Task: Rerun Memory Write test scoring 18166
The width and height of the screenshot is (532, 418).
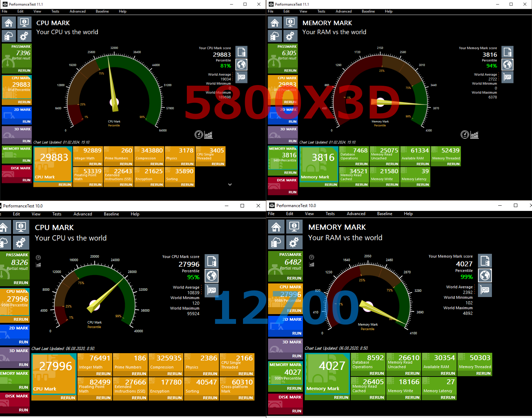Action: tap(412, 397)
